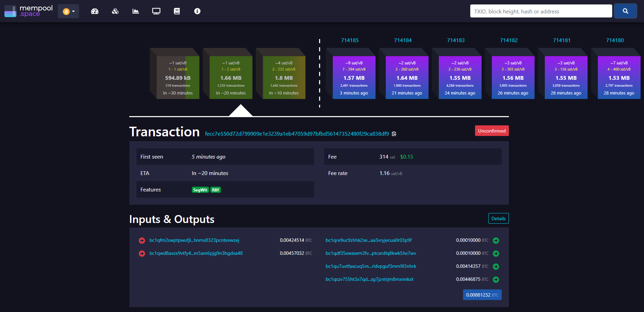Click the search magnifier button

625,11
